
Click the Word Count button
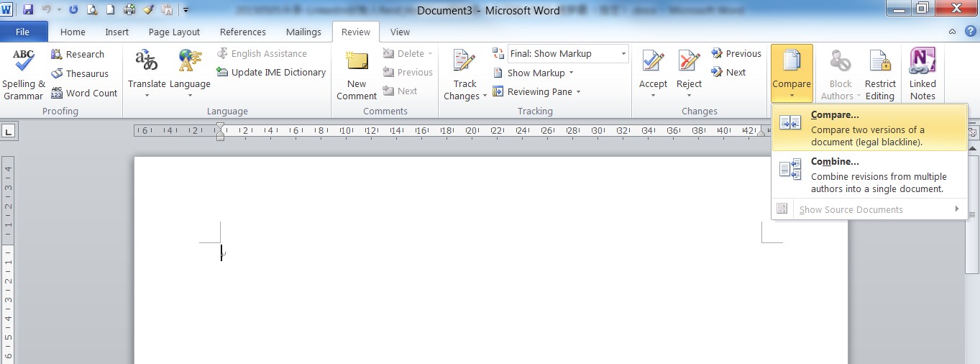tap(83, 93)
